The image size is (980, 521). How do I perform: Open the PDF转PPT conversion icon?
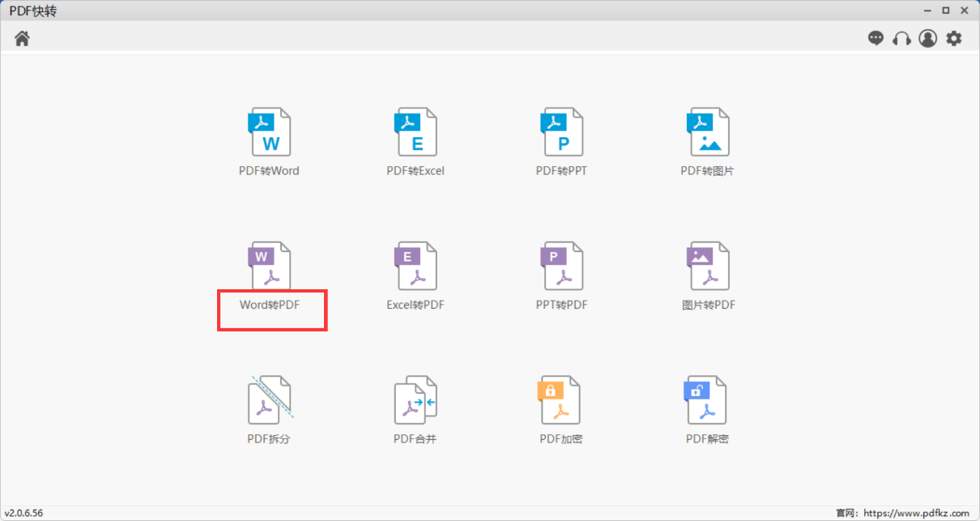tap(562, 132)
